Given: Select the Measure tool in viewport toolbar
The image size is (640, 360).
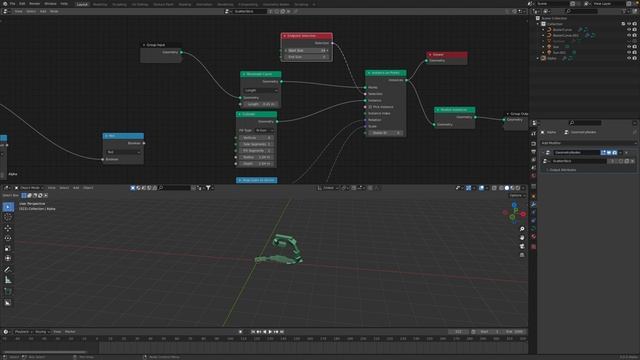Looking at the screenshot, I should (8, 280).
